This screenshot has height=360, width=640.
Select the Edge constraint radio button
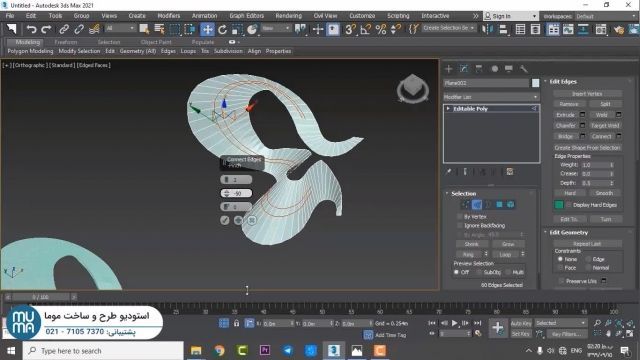588,259
